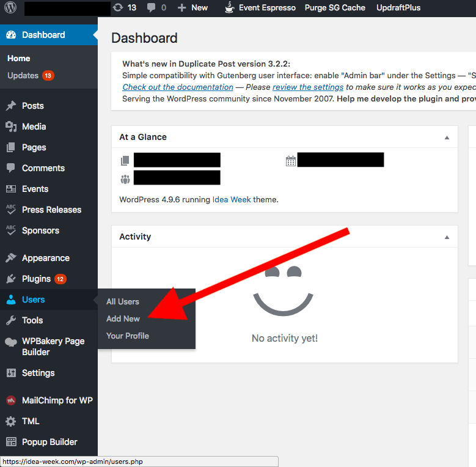Click the WPBakery Page Builder cloud icon

click(x=11, y=342)
